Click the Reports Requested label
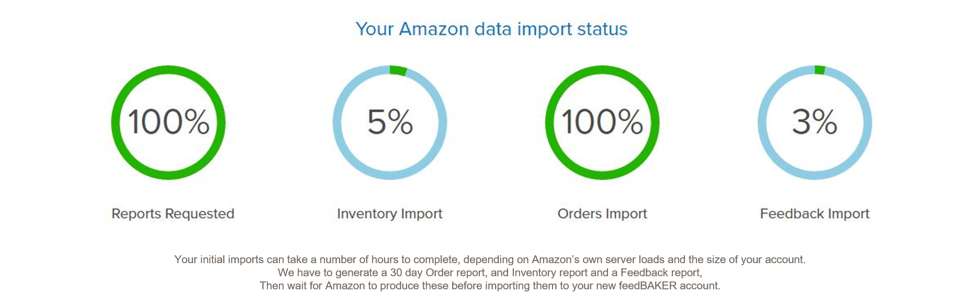Viewport: 980px width, 305px height. [x=173, y=214]
